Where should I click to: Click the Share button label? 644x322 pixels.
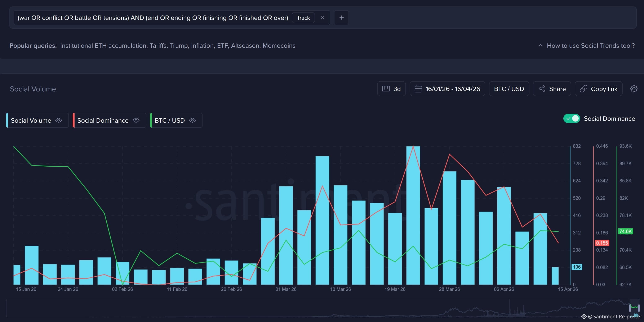(557, 89)
